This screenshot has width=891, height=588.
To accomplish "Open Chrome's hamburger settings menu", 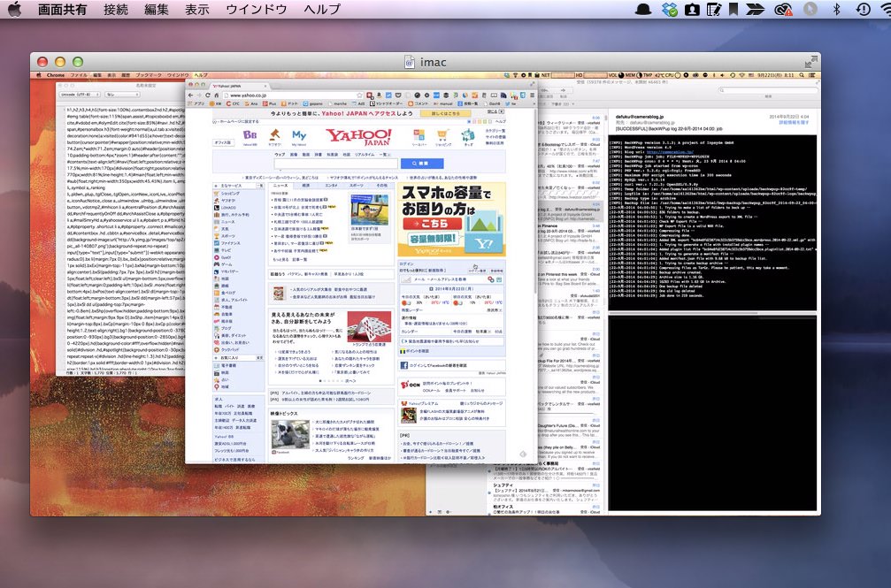I will click(532, 95).
